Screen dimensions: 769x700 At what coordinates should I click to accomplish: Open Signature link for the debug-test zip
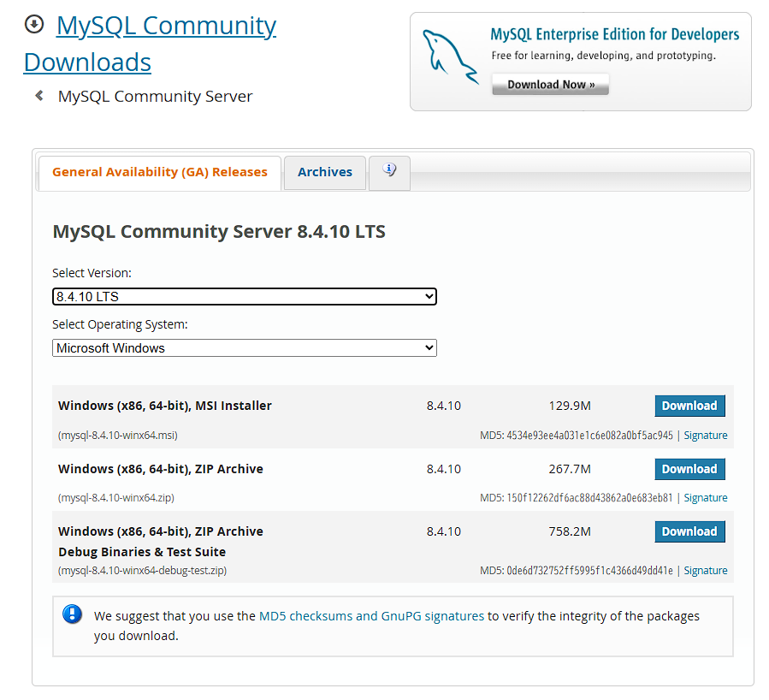tap(705, 571)
